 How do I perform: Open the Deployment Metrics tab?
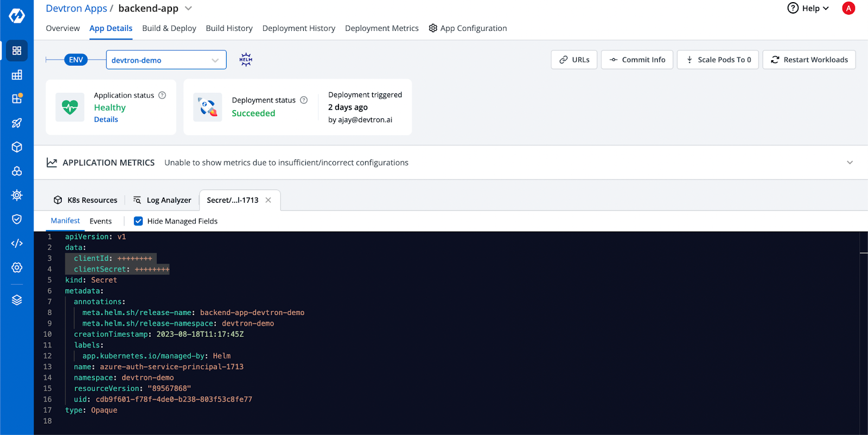381,28
